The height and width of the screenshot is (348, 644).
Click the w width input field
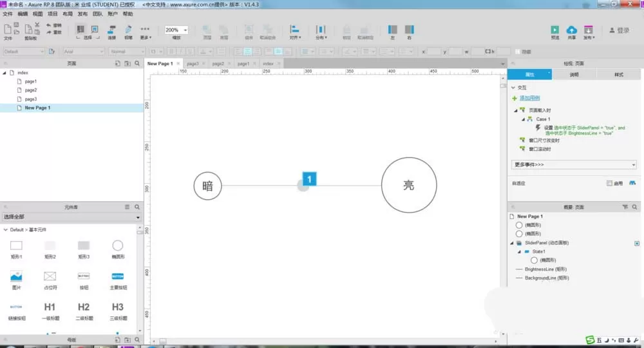tap(477, 52)
